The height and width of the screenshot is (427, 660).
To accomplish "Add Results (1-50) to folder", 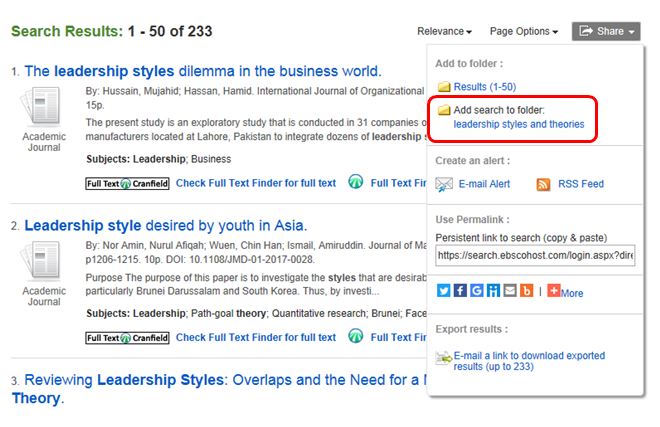I will coord(485,87).
